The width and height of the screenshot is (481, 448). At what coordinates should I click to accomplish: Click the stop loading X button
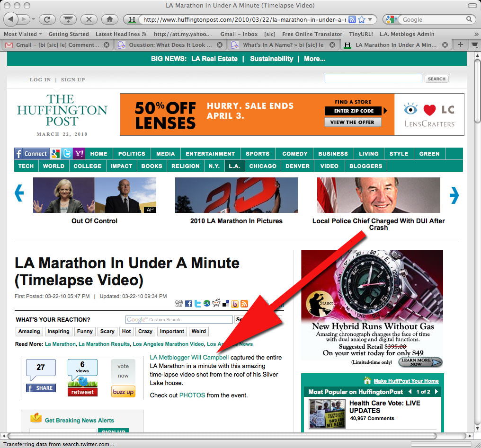89,19
